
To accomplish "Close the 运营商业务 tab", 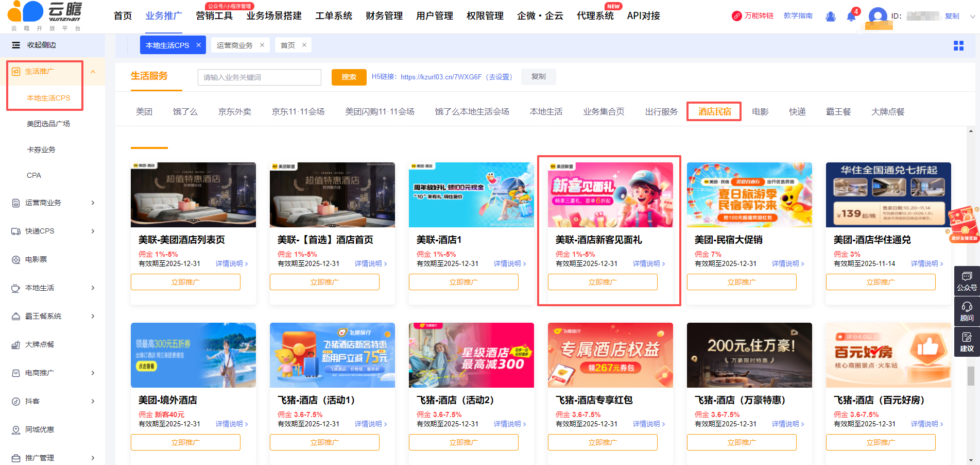I will click(x=262, y=45).
